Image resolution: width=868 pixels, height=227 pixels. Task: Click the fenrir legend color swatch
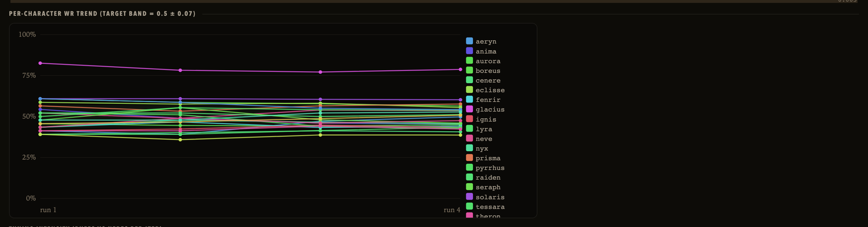point(469,100)
